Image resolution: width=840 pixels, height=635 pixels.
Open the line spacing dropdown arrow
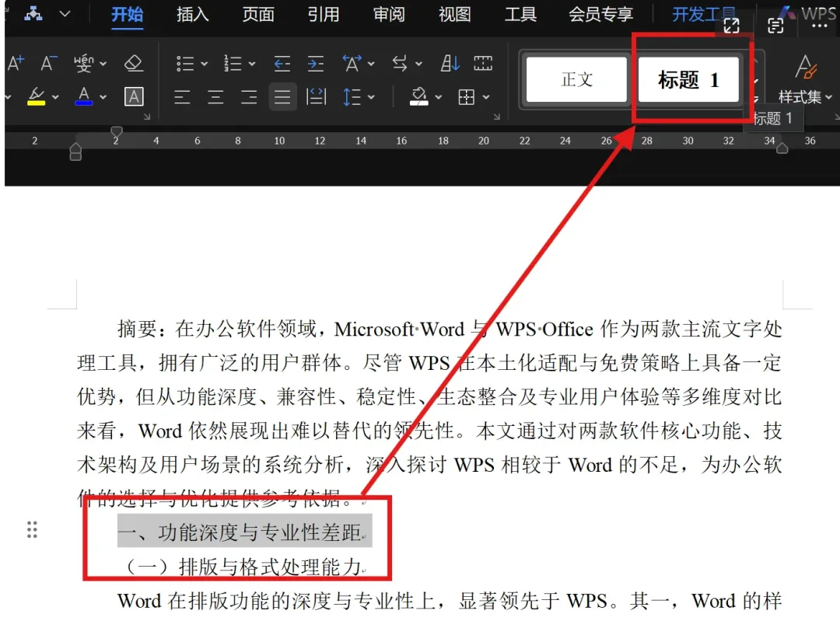point(371,97)
